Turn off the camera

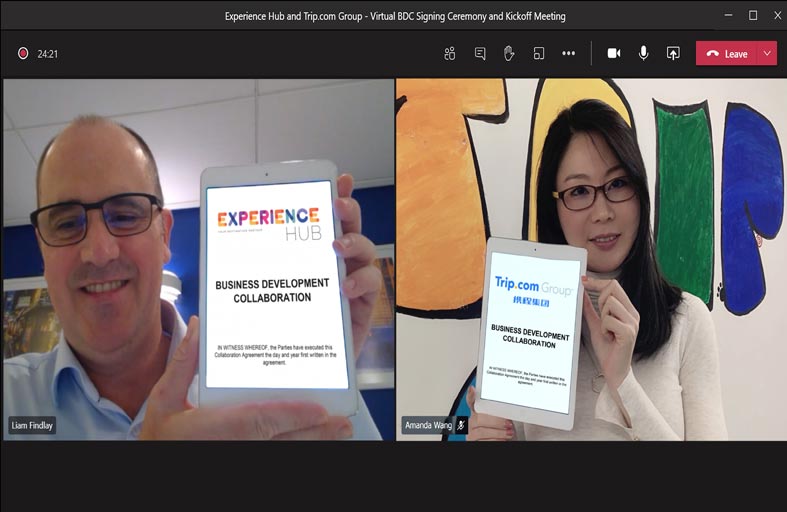(614, 54)
